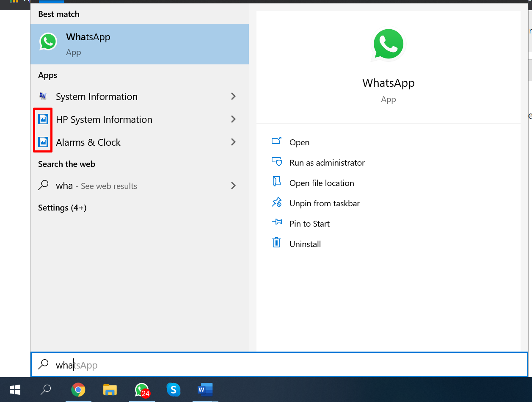Click the taskbar Search icon
Image resolution: width=532 pixels, height=402 pixels.
(46, 390)
